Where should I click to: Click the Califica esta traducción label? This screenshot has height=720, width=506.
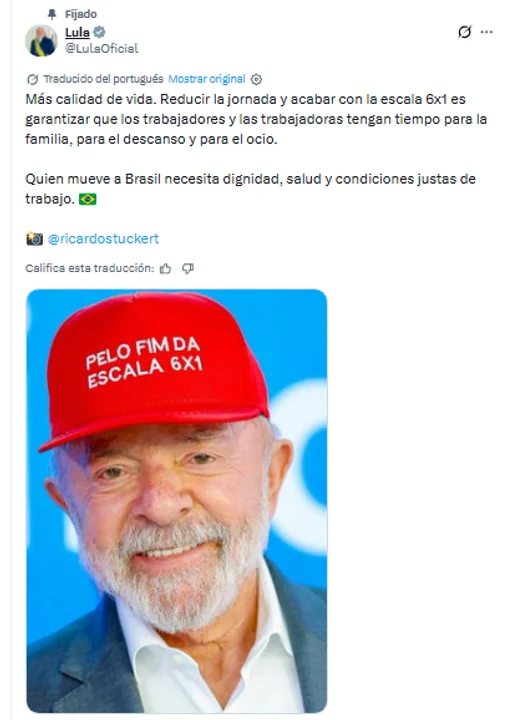(x=90, y=268)
